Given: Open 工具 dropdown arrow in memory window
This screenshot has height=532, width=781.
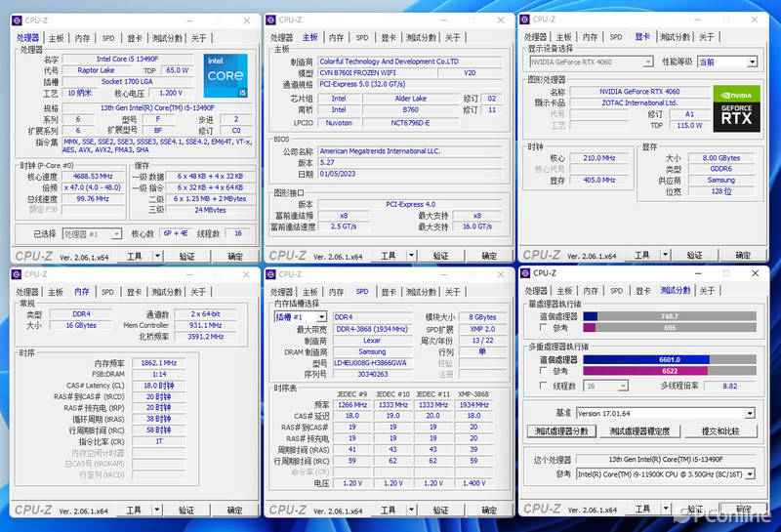Looking at the screenshot, I should click(157, 511).
